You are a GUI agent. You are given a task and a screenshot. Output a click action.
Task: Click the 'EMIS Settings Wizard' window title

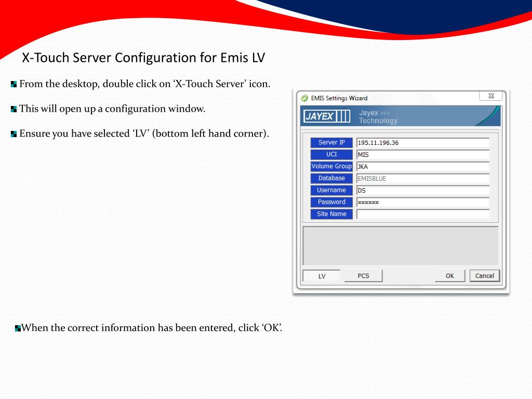click(339, 98)
